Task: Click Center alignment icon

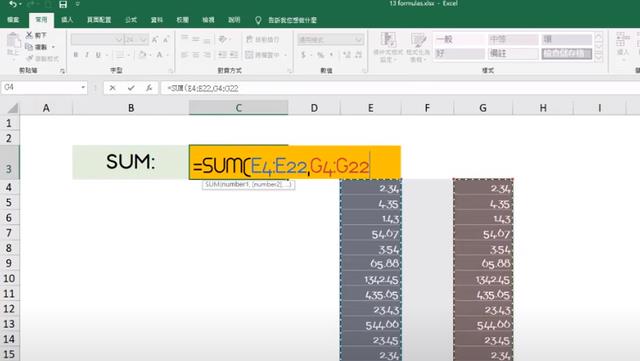Action: click(196, 55)
